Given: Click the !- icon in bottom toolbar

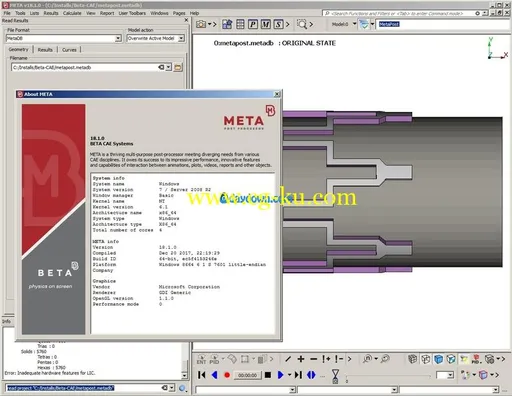Looking at the screenshot, I should [339, 359].
